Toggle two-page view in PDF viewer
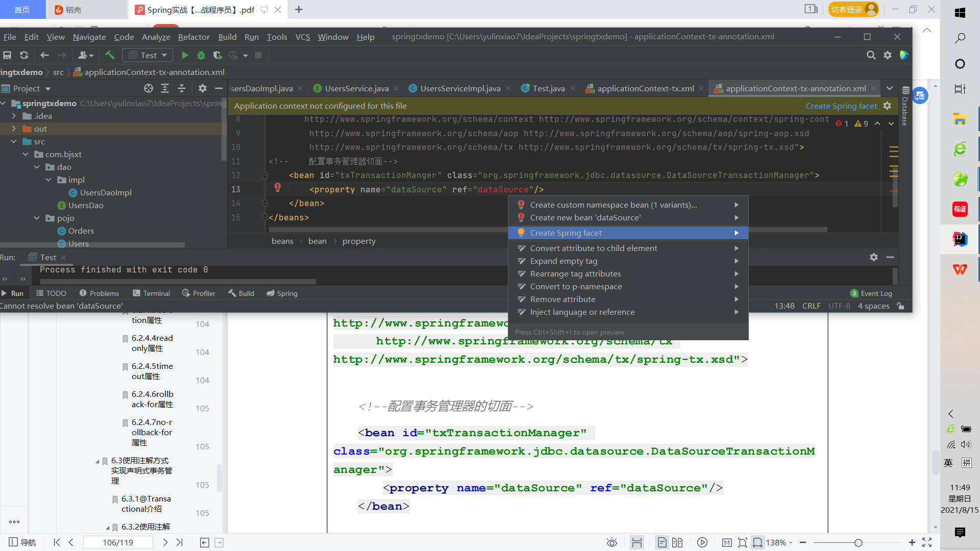This screenshot has width=980, height=551. tap(677, 542)
